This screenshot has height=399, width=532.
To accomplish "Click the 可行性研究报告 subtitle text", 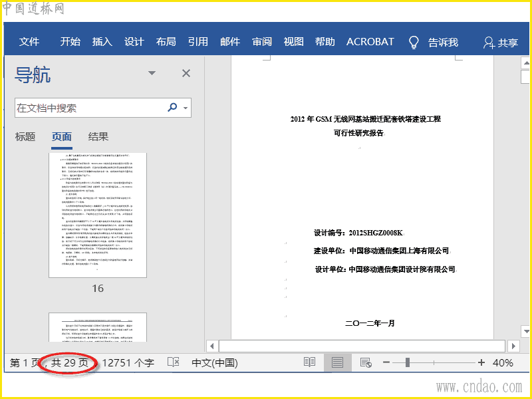I will (x=358, y=133).
